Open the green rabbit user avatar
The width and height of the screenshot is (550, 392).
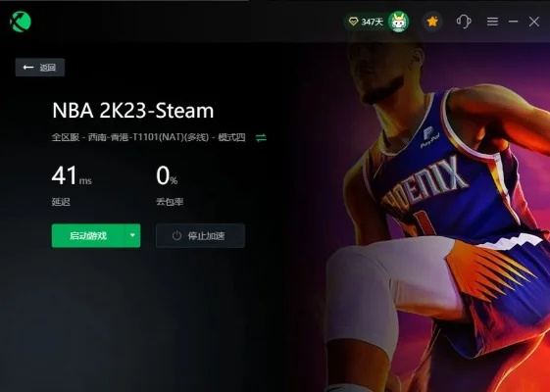(398, 22)
